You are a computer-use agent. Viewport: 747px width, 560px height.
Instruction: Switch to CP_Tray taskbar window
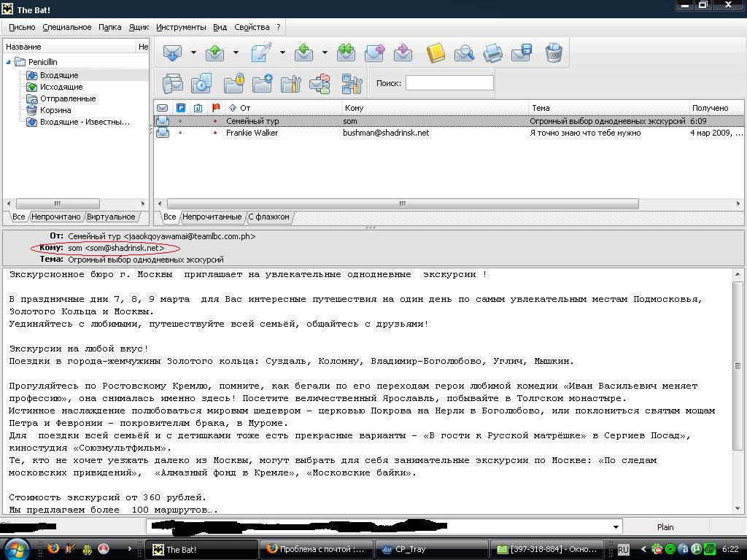pyautogui.click(x=432, y=549)
